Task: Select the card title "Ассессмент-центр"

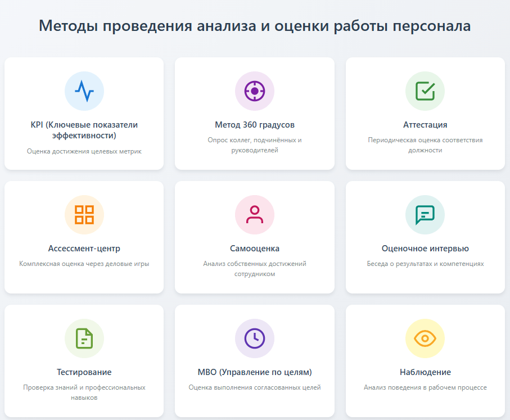Action: [84, 248]
